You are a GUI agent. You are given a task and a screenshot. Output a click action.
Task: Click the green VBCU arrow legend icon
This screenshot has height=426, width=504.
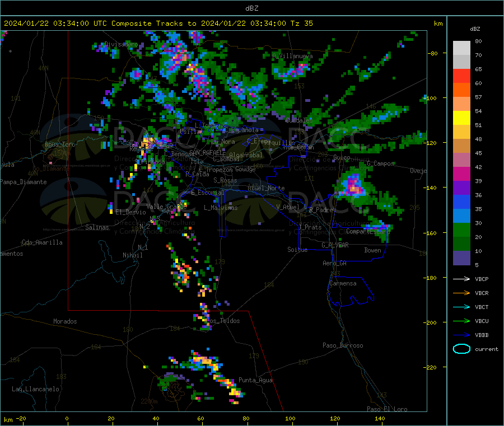click(461, 321)
